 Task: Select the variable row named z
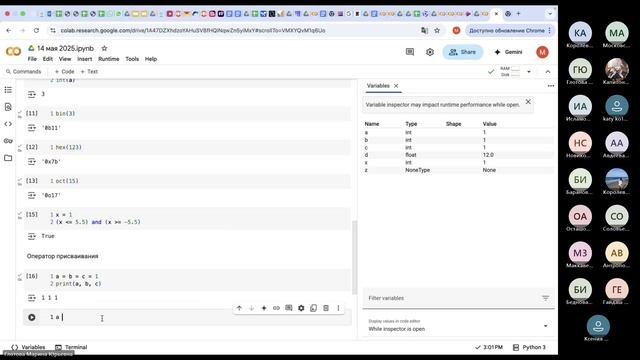pos(458,170)
